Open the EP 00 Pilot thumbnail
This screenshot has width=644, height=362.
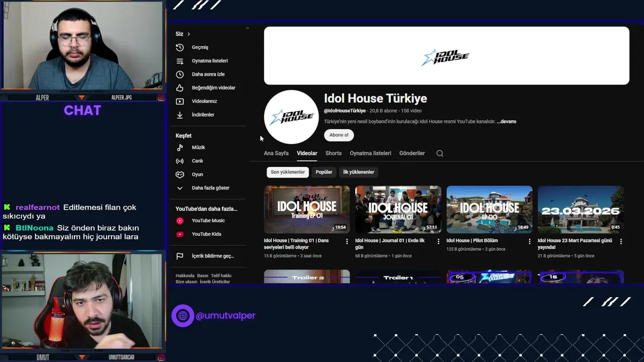tap(490, 210)
